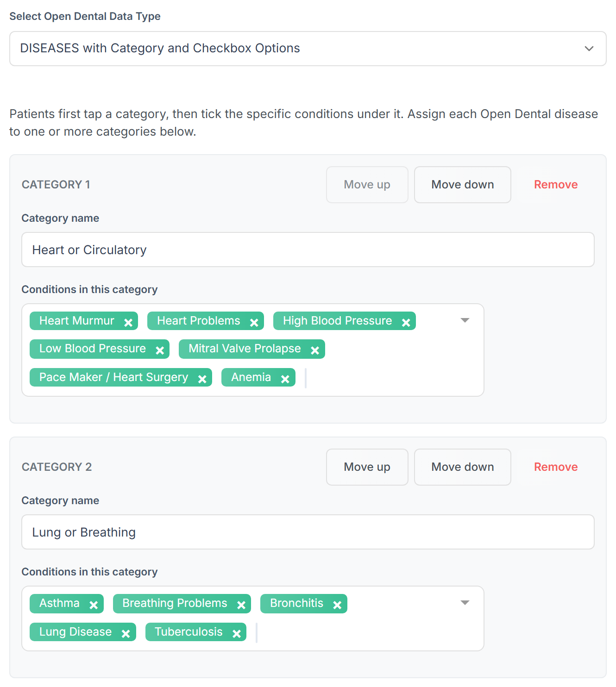The image size is (616, 687).
Task: Remove Category 2
Action: [x=556, y=467]
